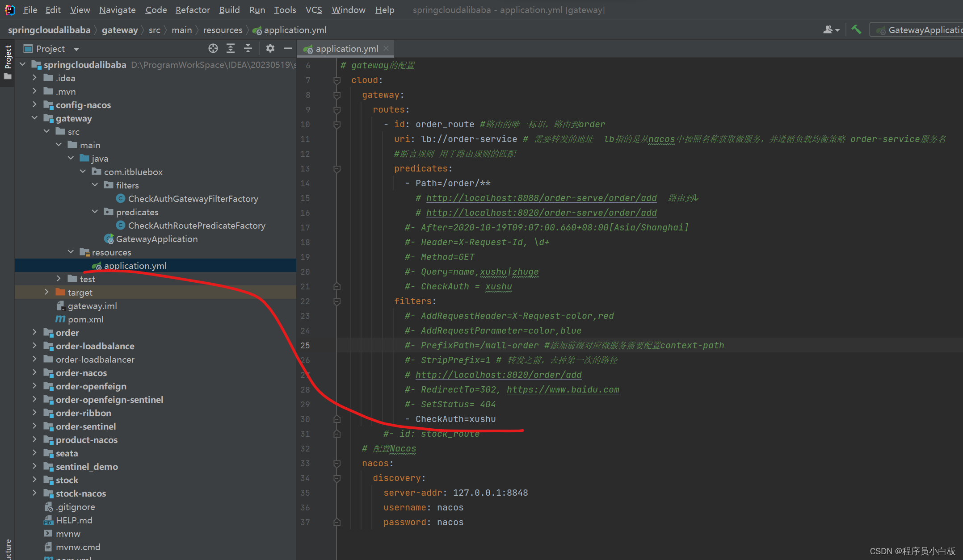Hide the Project panel with minus icon
This screenshot has height=560, width=963.
(x=287, y=48)
